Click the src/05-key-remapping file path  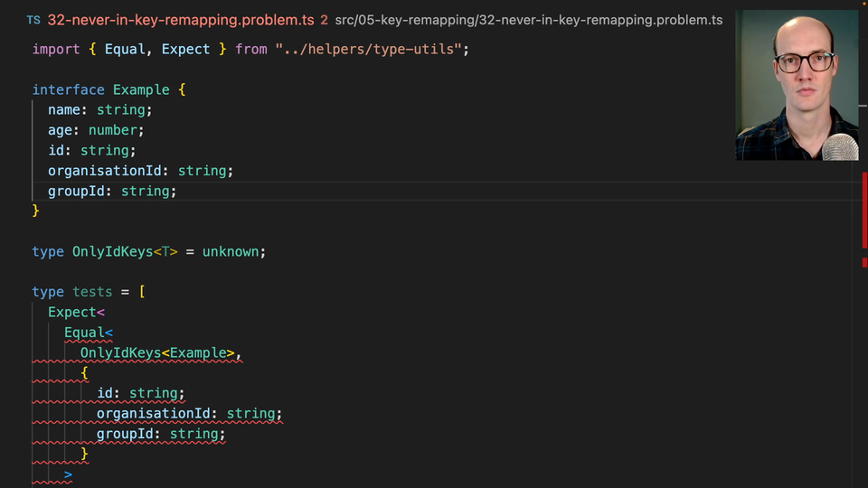(x=528, y=20)
